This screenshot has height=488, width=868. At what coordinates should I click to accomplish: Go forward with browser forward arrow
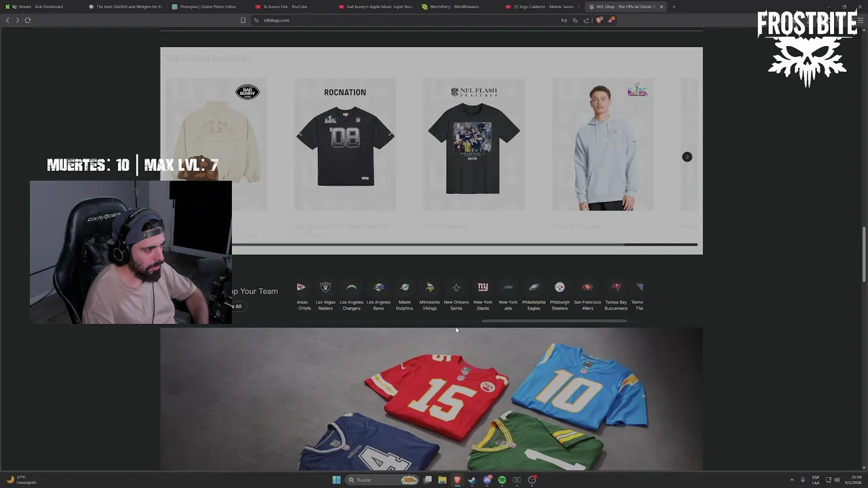click(17, 20)
